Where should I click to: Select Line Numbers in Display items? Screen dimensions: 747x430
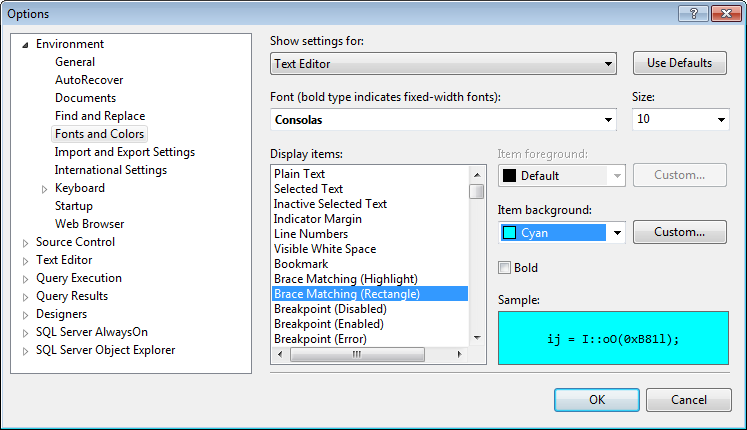311,234
